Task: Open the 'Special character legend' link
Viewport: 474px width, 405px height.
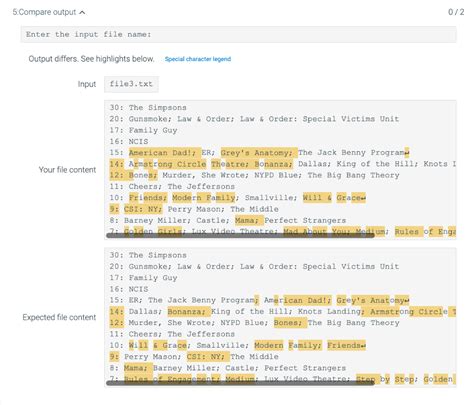Action: click(198, 59)
